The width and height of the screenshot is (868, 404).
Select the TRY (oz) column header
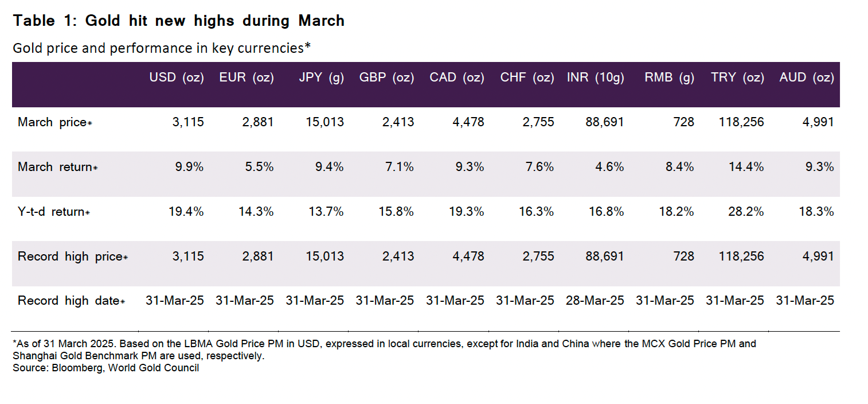point(737,78)
